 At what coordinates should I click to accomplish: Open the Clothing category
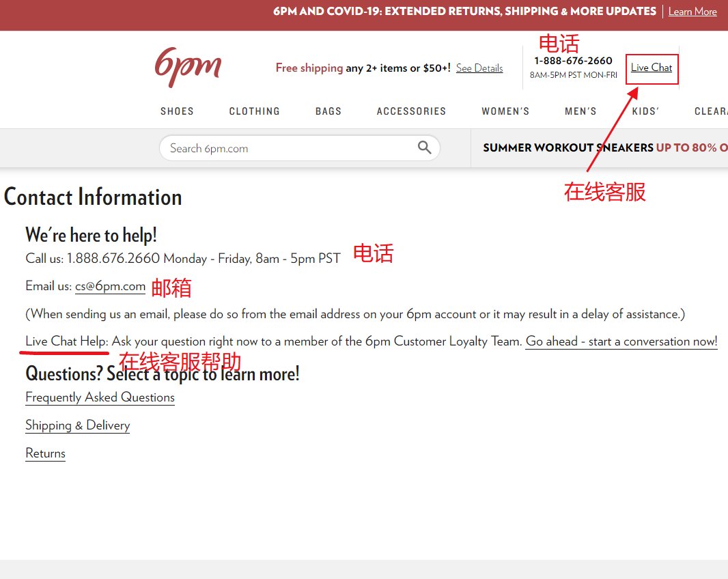tap(255, 111)
